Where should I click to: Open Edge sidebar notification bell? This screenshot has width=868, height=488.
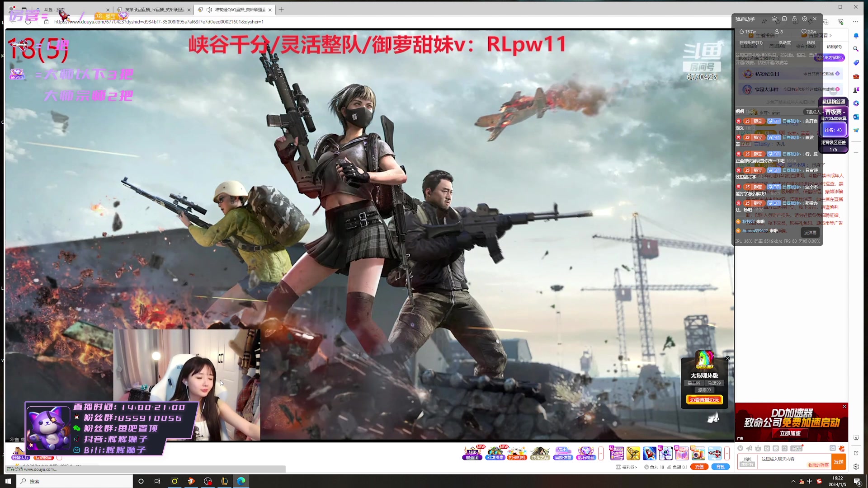(x=856, y=35)
